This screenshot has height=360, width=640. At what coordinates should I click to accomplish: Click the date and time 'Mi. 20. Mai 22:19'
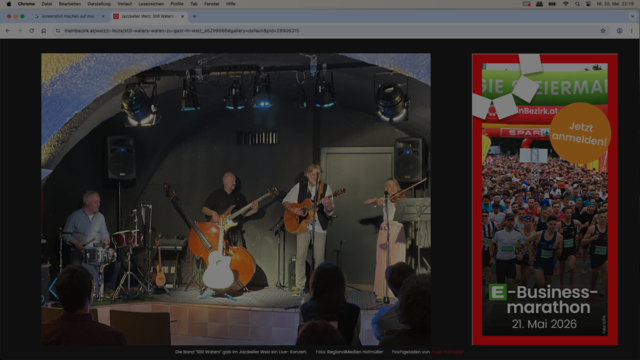[x=615, y=4]
